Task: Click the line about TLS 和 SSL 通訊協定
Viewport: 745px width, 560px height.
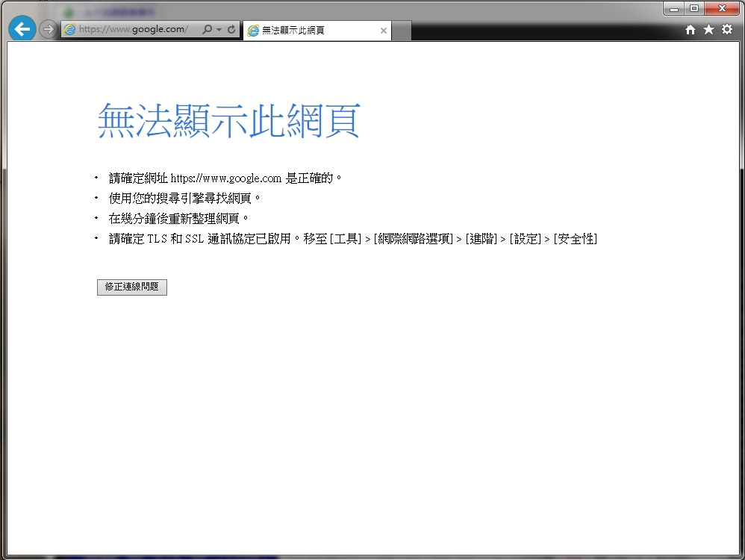Action: coord(353,239)
